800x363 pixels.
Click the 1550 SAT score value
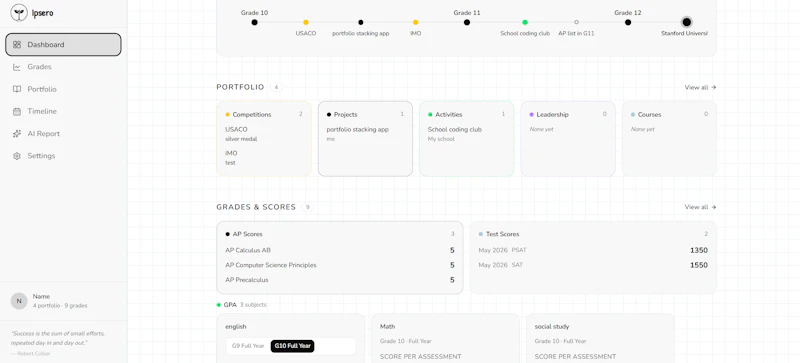click(699, 265)
